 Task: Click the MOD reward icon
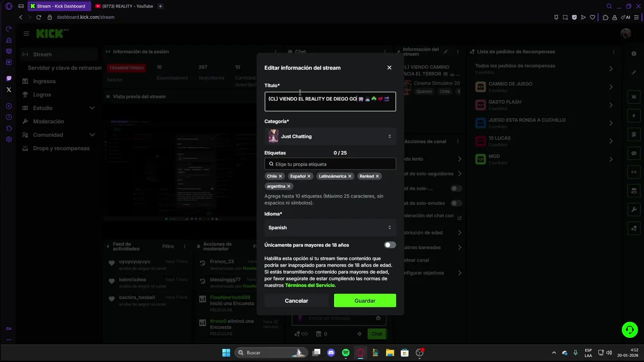coord(480,159)
